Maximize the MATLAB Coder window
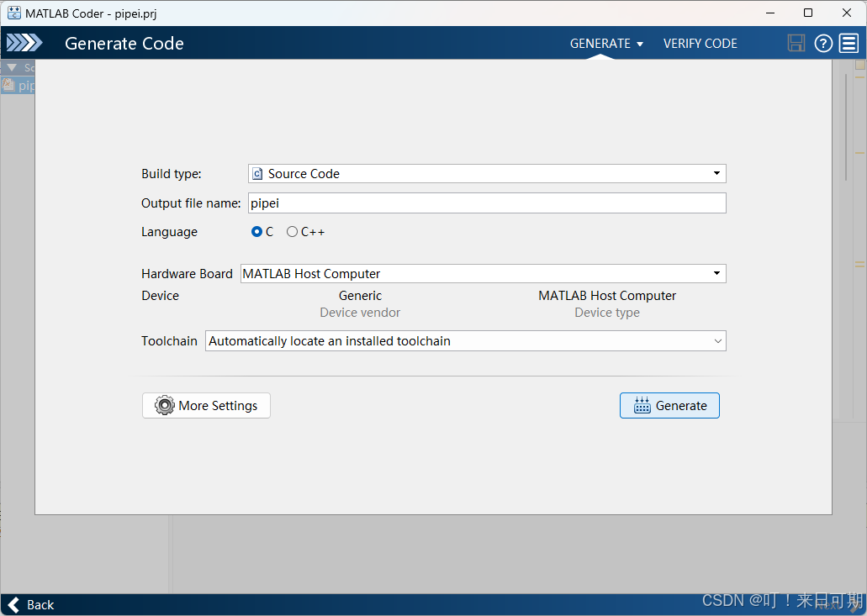The height and width of the screenshot is (616, 867). 808,13
